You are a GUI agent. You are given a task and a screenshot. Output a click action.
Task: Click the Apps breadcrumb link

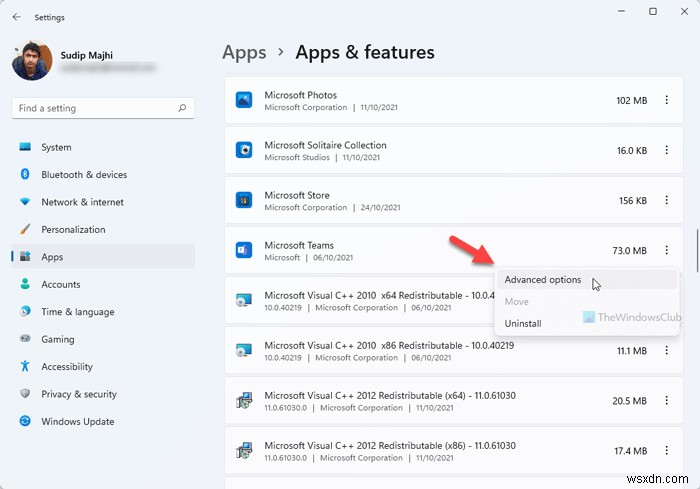244,53
